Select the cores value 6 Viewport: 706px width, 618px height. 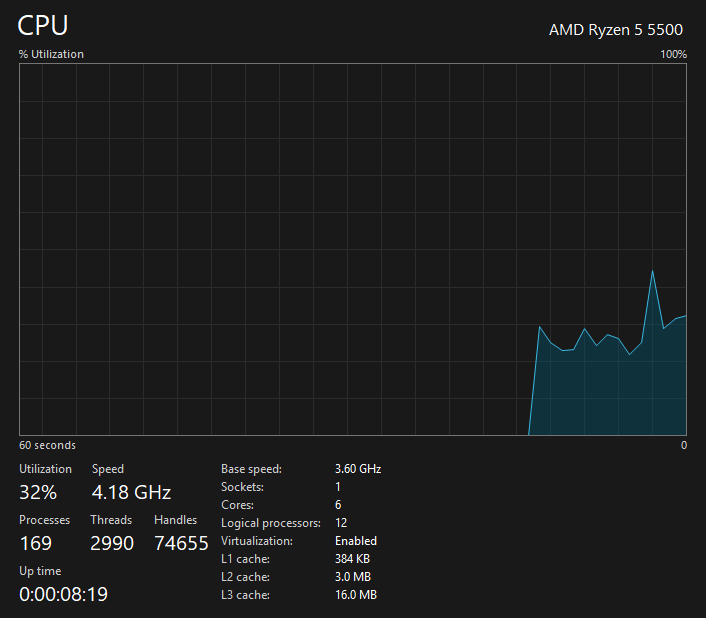(x=338, y=505)
